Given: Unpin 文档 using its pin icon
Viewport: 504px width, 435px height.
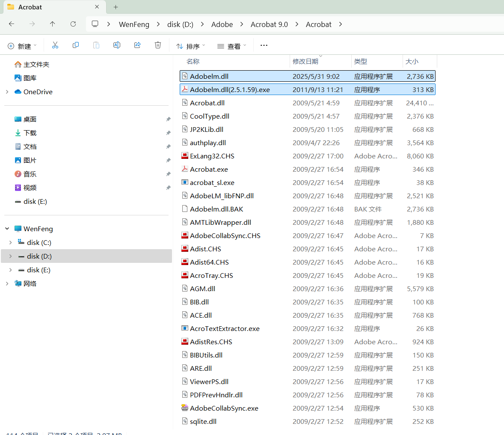Looking at the screenshot, I should 168,146.
